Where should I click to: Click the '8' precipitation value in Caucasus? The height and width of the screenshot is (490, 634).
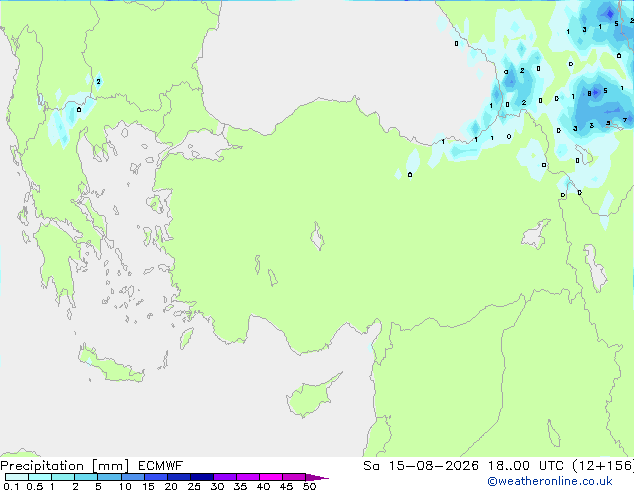pyautogui.click(x=589, y=94)
